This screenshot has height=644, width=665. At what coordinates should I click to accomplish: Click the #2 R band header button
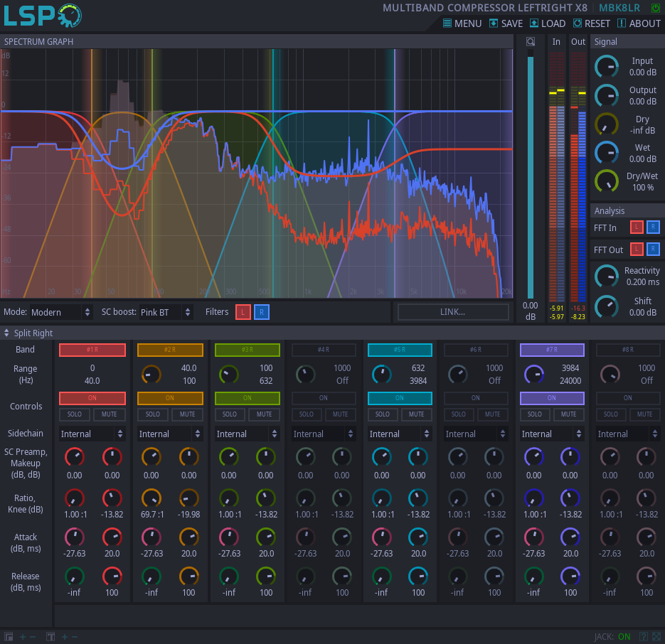pyautogui.click(x=170, y=350)
